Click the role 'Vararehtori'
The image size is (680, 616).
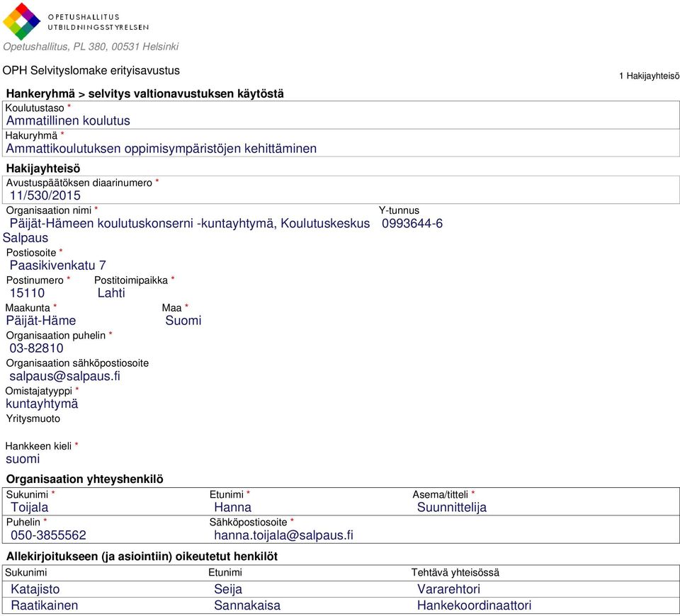pos(448,589)
